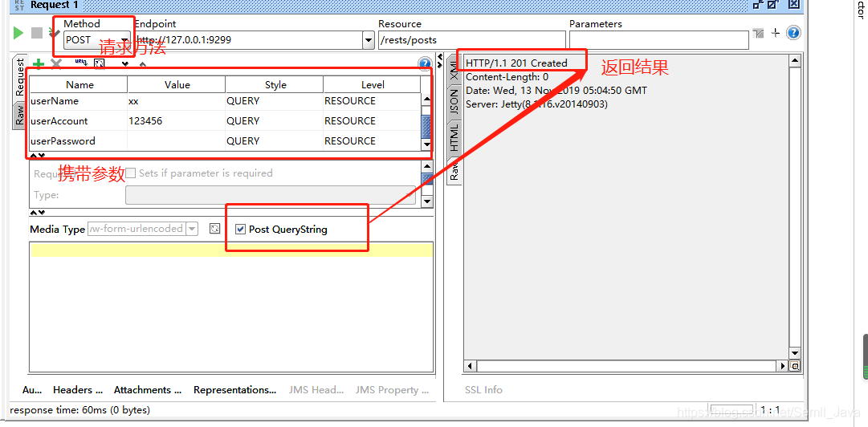This screenshot has height=427, width=868.
Task: Open help for the parameters table
Action: pyautogui.click(x=425, y=64)
